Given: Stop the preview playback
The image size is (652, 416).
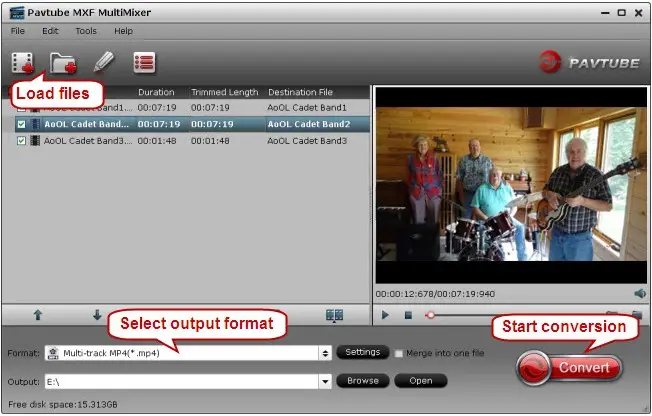Looking at the screenshot, I should click(x=408, y=315).
